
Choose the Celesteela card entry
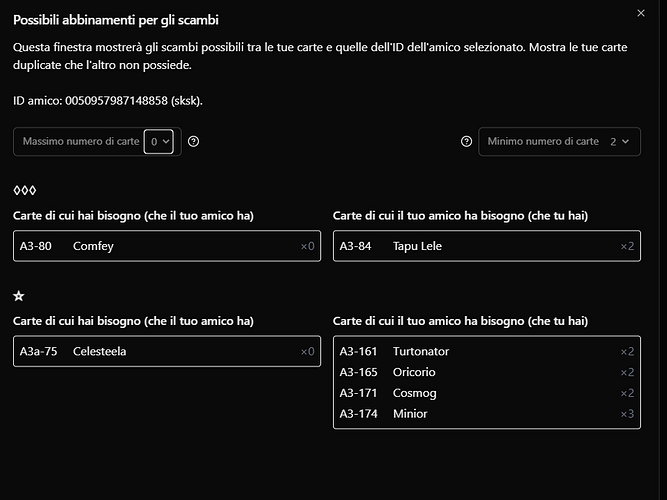pyautogui.click(x=166, y=351)
